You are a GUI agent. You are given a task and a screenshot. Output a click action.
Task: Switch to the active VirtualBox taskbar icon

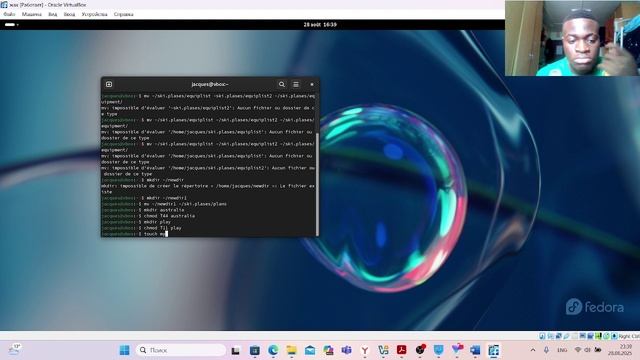click(x=493, y=350)
